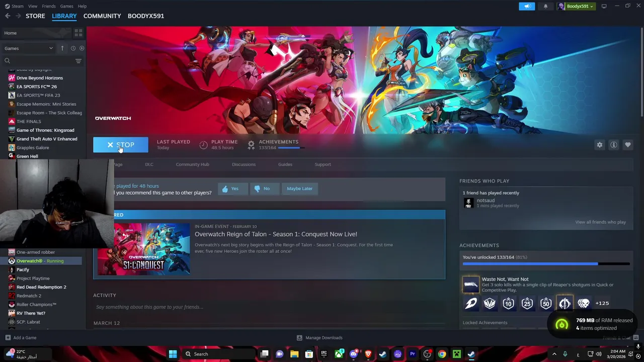Show the +125 more achievements
This screenshot has height=362, width=644.
pos(602,303)
